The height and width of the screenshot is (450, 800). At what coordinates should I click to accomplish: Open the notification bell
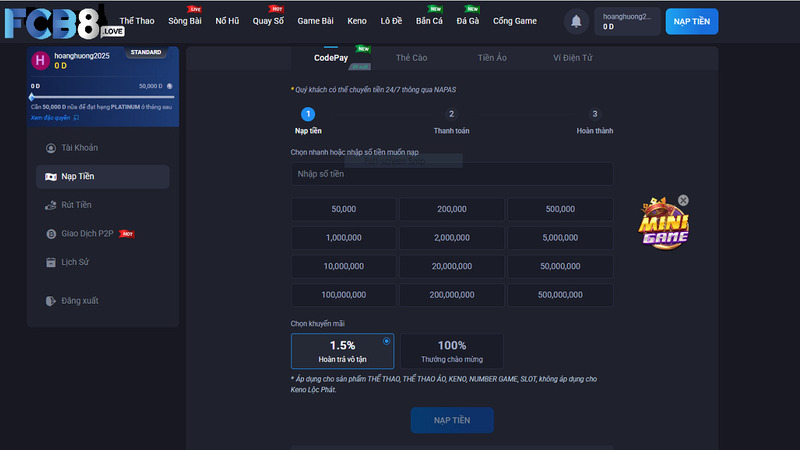(576, 21)
